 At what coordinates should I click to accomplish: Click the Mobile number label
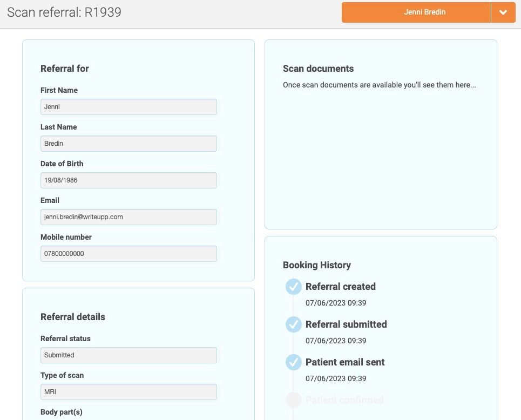[66, 237]
